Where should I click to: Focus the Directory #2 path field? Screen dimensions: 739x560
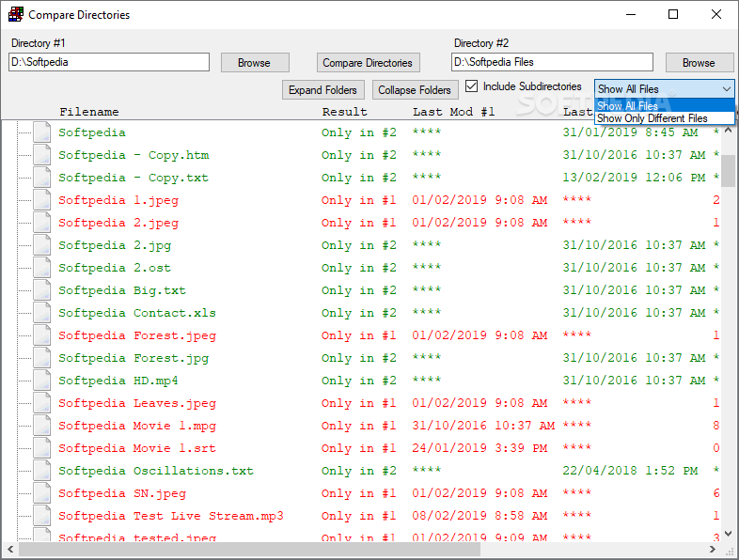click(x=552, y=62)
